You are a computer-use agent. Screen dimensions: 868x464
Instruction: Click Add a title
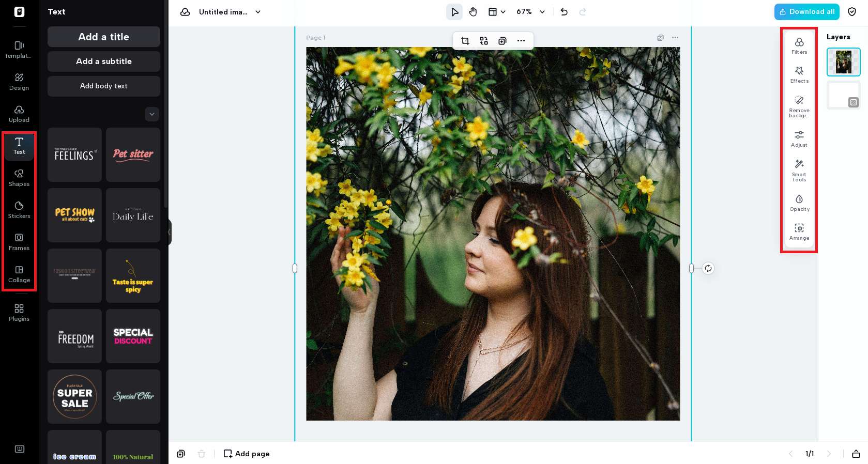point(104,37)
